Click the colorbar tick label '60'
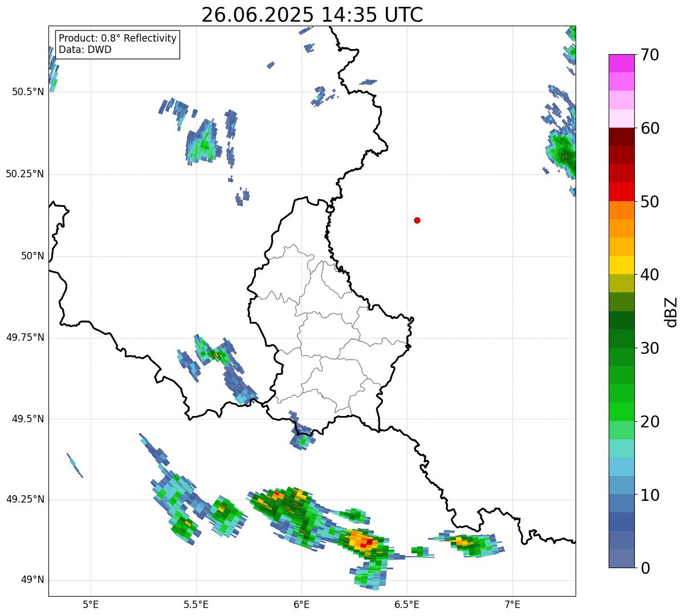Viewport: 685px width, 616px height. 650,128
